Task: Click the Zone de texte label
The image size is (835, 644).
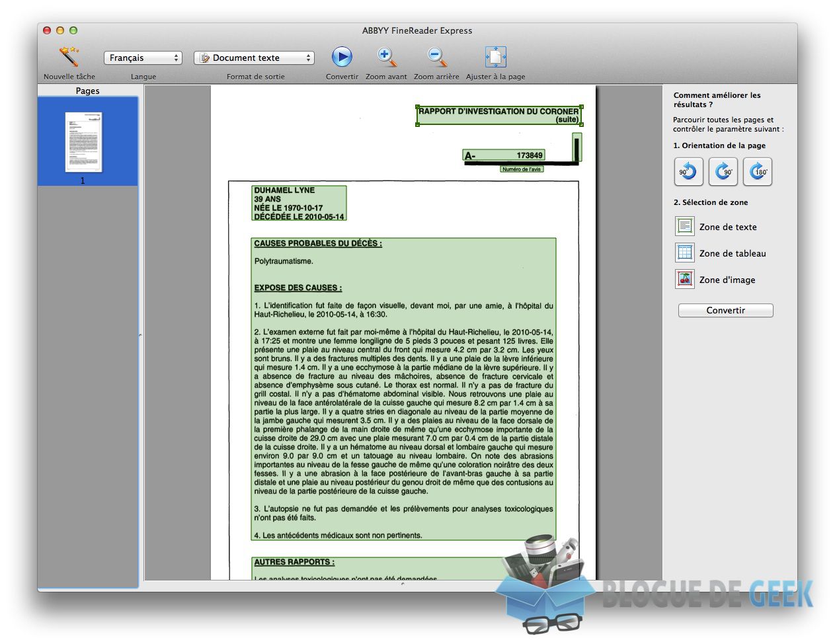Action: [x=728, y=227]
